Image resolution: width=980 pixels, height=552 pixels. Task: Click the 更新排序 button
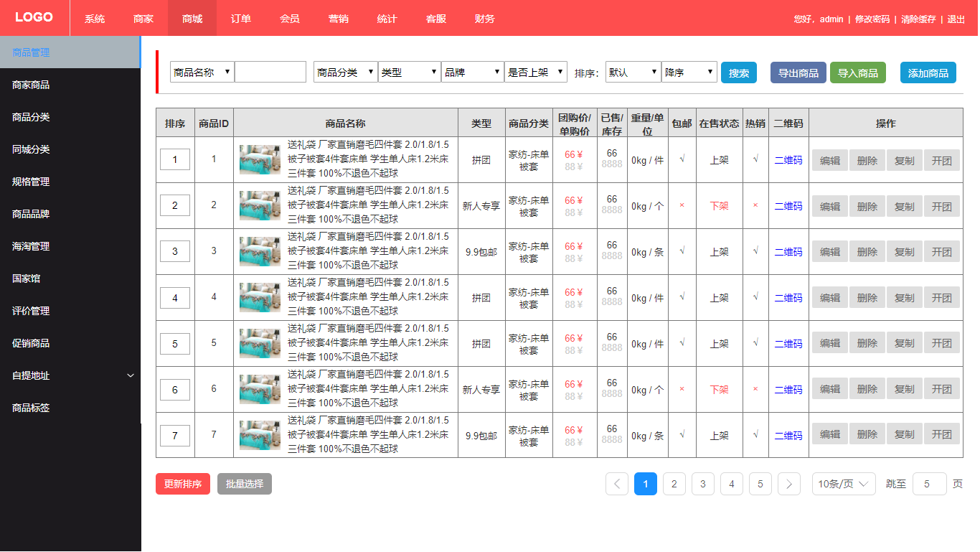(x=183, y=484)
